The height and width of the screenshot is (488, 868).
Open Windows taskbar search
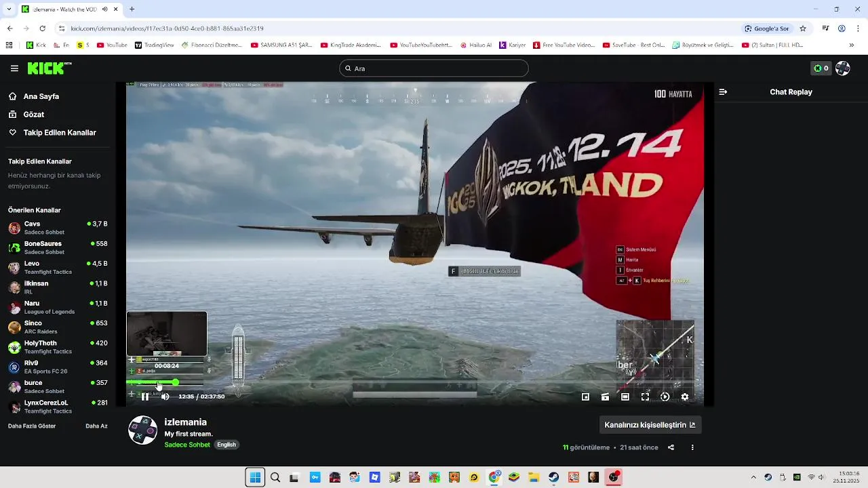(x=275, y=477)
